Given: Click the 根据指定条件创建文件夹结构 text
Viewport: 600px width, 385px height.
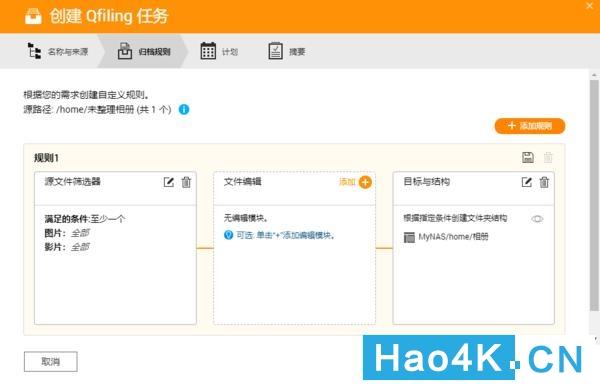Looking at the screenshot, I should [455, 218].
